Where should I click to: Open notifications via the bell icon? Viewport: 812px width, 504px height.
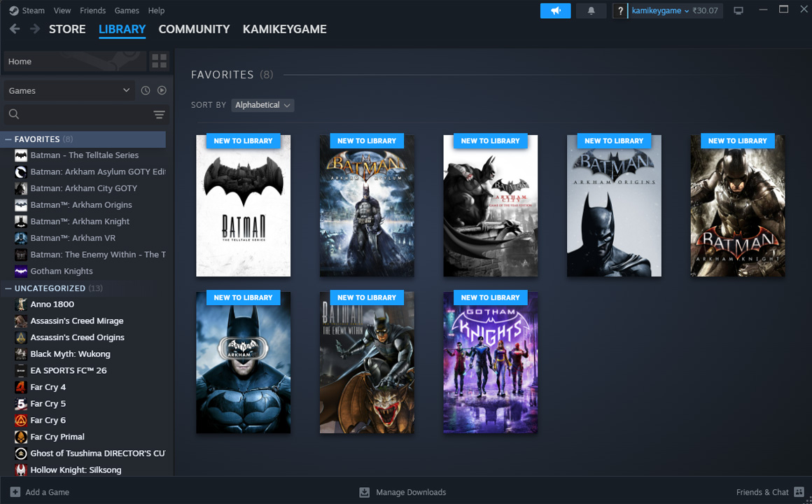coord(589,10)
